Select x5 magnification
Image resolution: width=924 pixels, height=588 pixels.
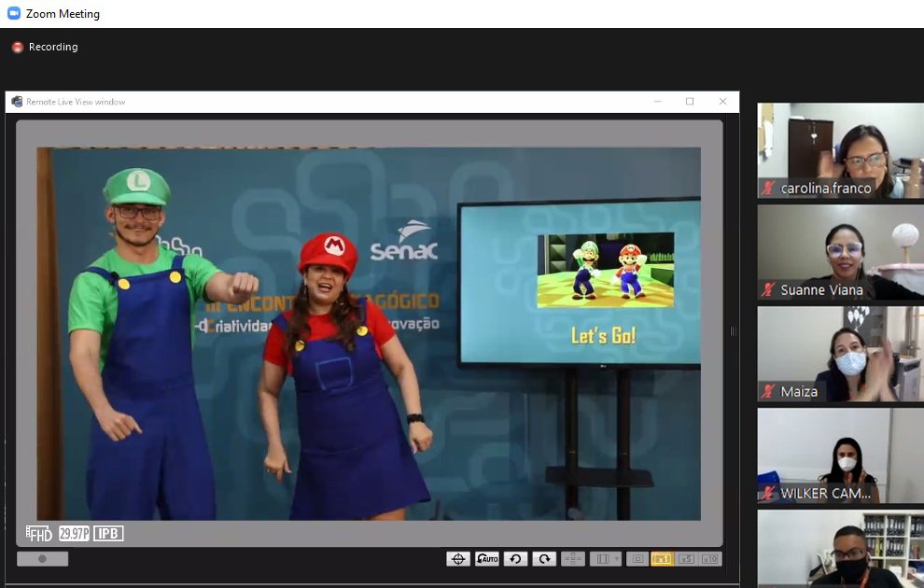click(686, 558)
